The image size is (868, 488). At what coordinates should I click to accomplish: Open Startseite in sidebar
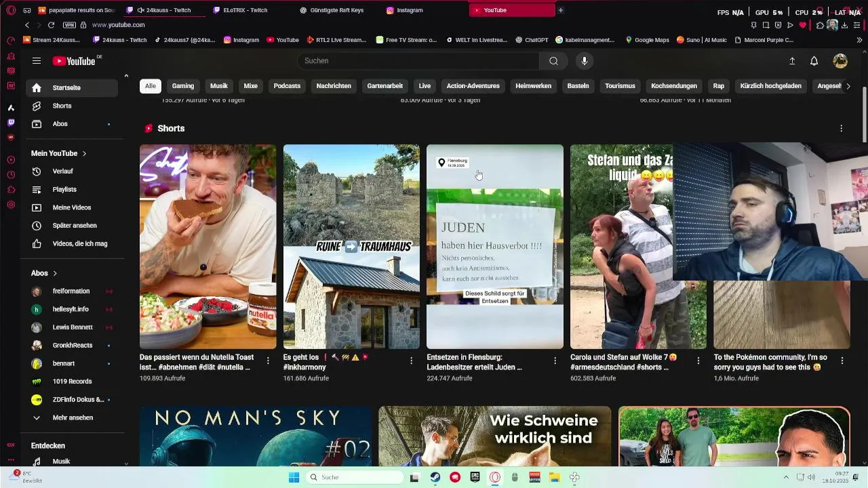(72, 87)
